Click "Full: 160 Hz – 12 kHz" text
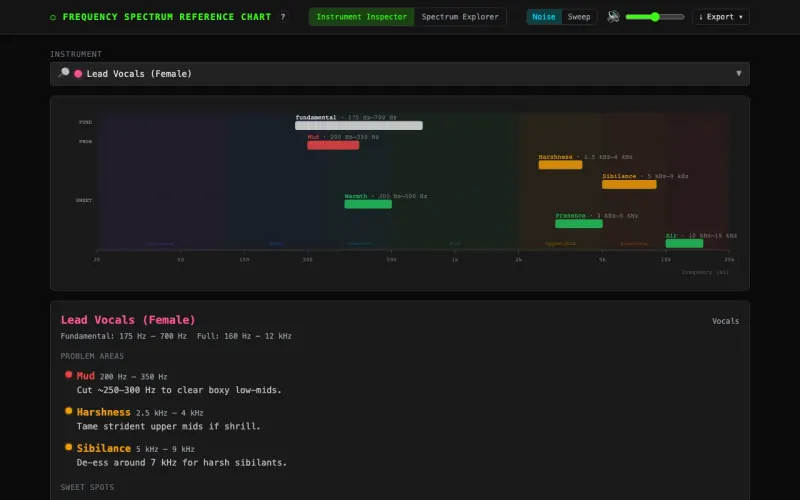This screenshot has width=800, height=500. [244, 336]
